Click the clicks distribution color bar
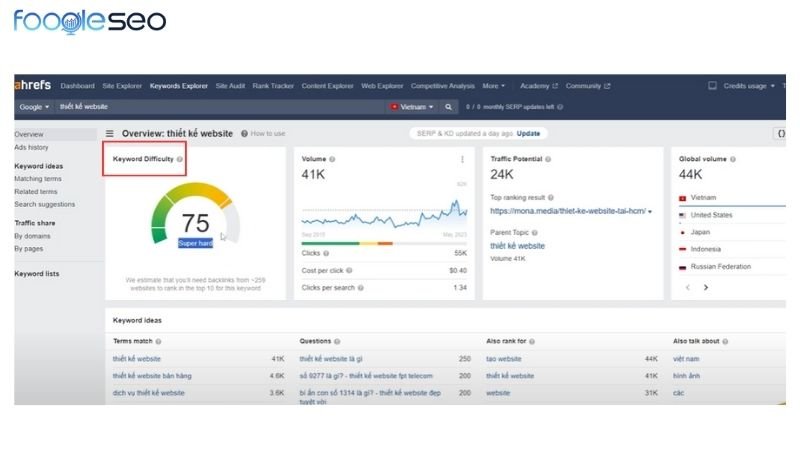The image size is (800, 450). click(x=384, y=244)
